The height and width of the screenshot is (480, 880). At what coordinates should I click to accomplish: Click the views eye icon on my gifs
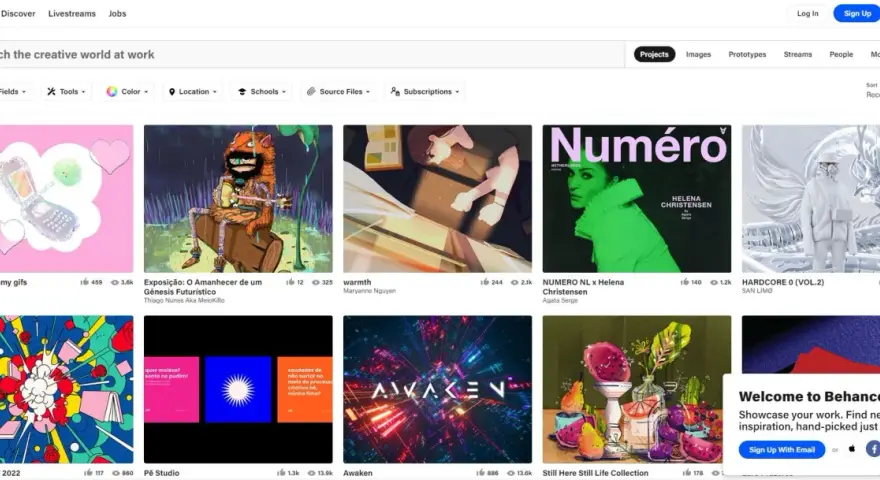(x=115, y=282)
